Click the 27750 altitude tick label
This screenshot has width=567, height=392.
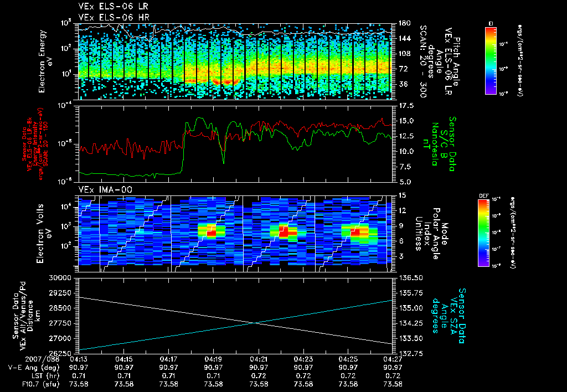pos(60,323)
